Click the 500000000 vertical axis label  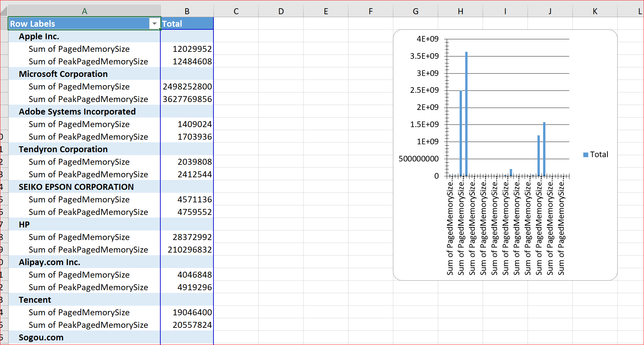pos(419,159)
